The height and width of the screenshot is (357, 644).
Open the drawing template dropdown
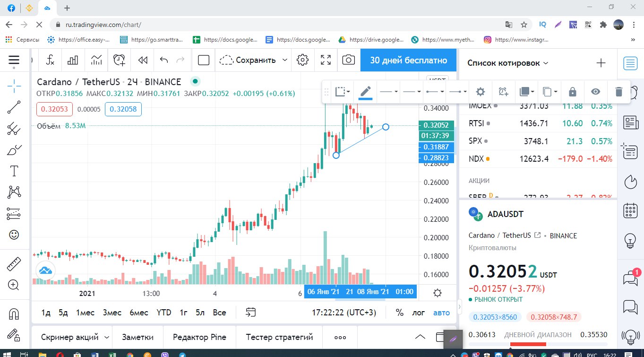[x=343, y=92]
